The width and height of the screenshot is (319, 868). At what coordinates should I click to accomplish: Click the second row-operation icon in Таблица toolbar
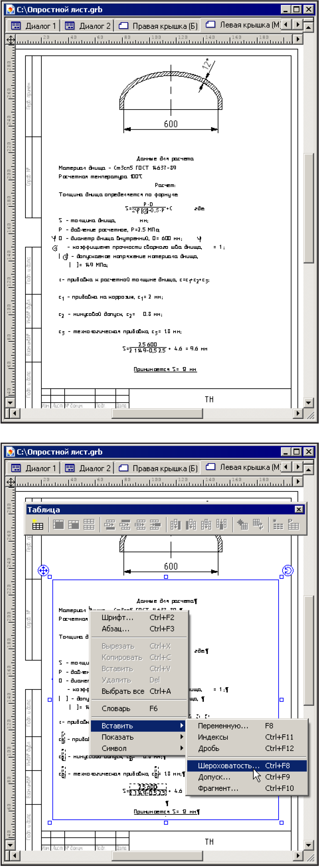point(125,525)
